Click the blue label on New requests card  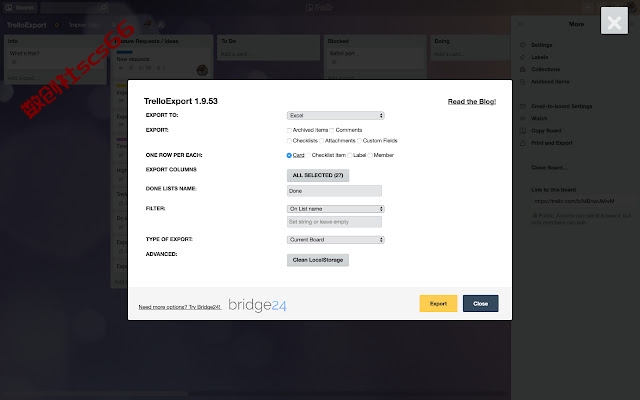pyautogui.click(x=124, y=52)
